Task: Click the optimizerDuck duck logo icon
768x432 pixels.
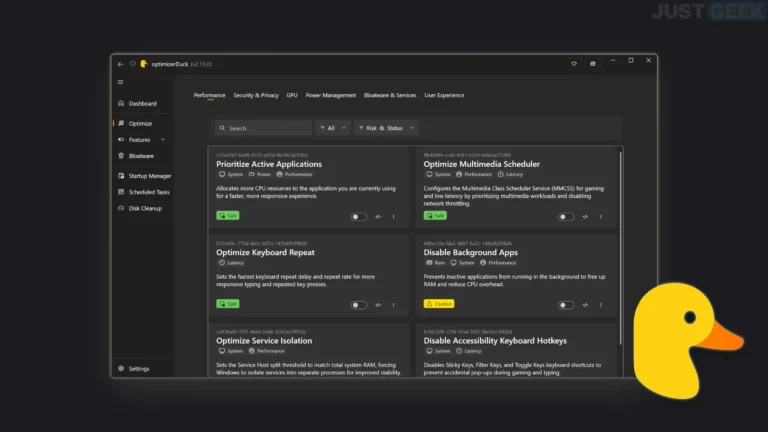Action: point(144,64)
